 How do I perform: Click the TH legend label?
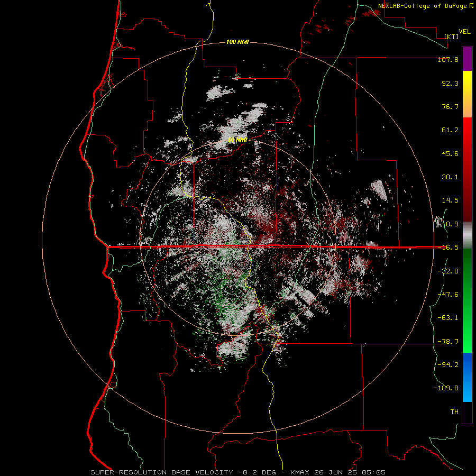coord(454,412)
